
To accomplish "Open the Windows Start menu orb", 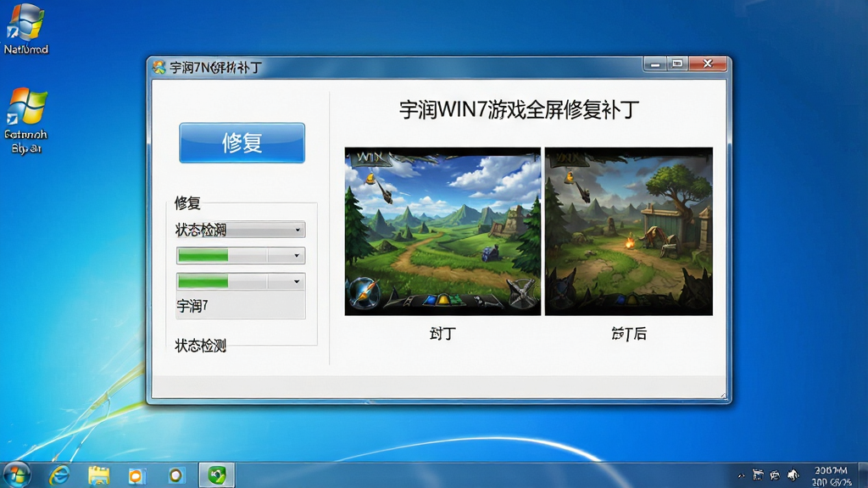I will (x=17, y=474).
